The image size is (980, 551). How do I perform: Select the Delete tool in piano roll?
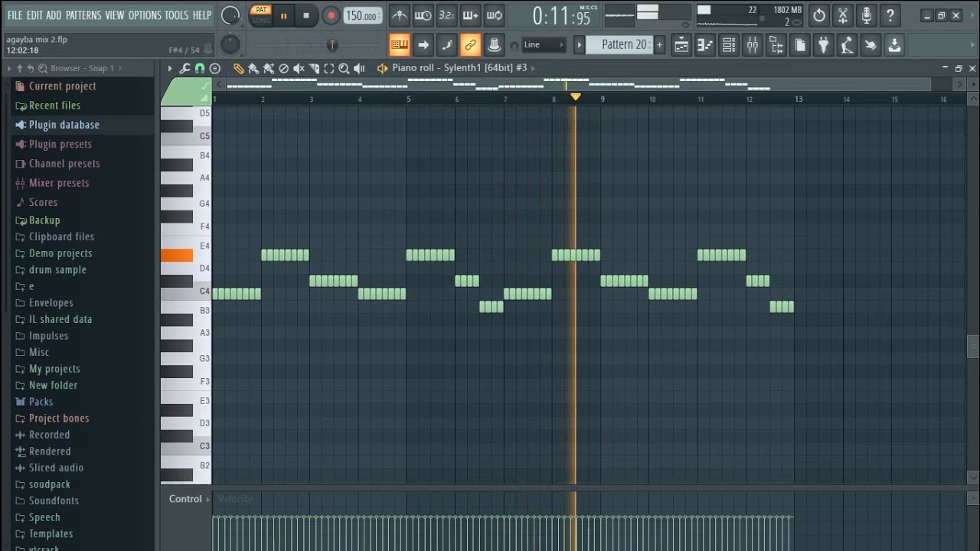[284, 68]
